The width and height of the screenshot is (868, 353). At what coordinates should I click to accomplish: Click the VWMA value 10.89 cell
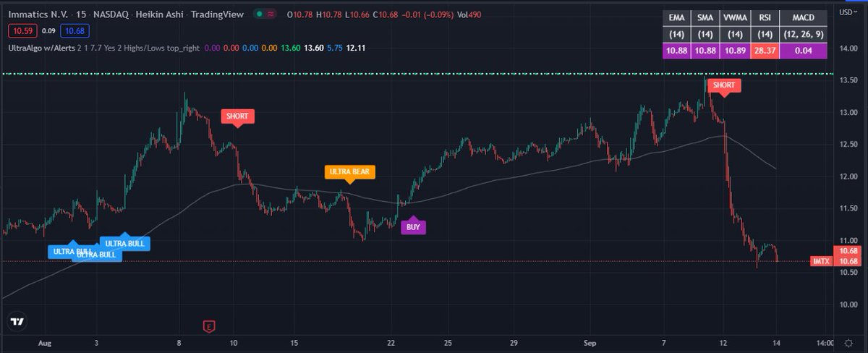736,51
